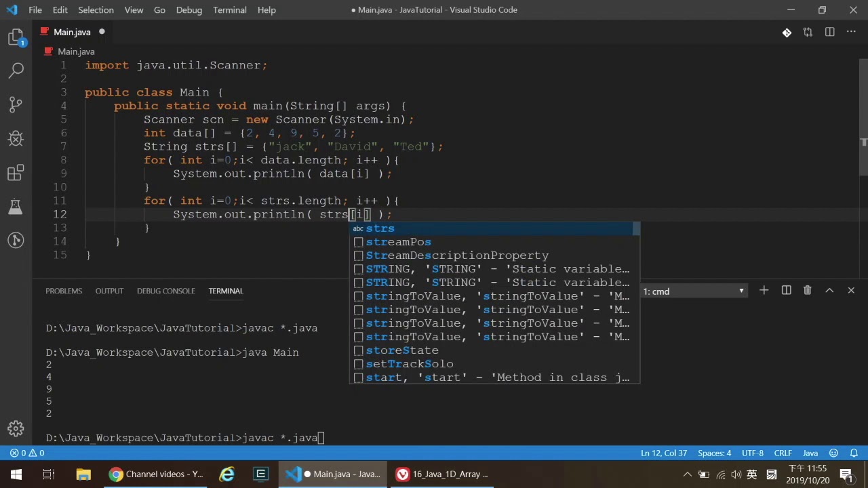The image size is (868, 488).
Task: Split the terminal panel
Action: click(x=786, y=290)
